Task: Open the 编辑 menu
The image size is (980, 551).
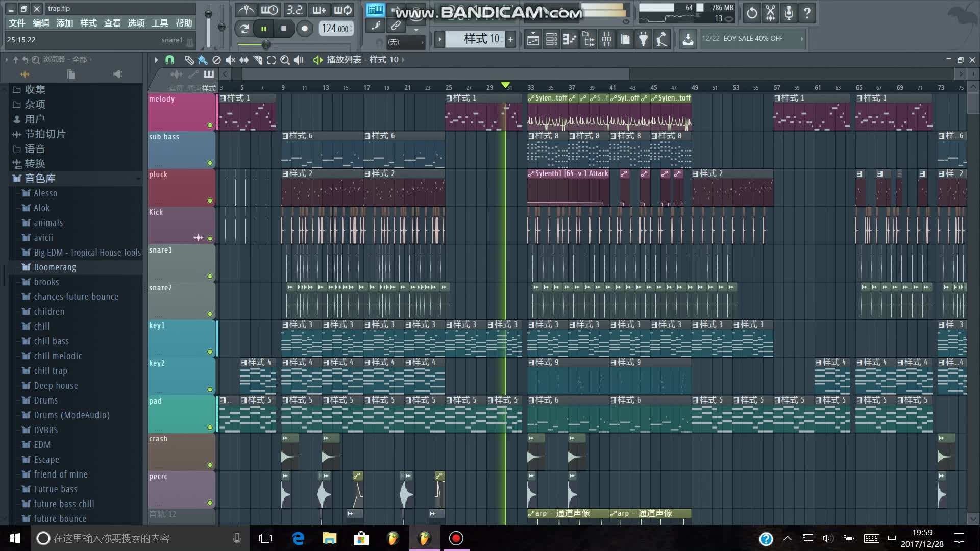Action: [41, 23]
